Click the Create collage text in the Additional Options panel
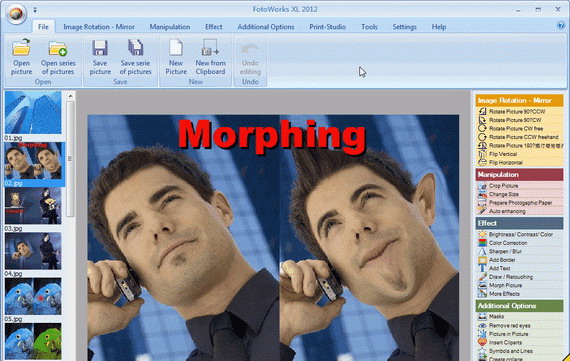This screenshot has width=570, height=361. (x=505, y=359)
